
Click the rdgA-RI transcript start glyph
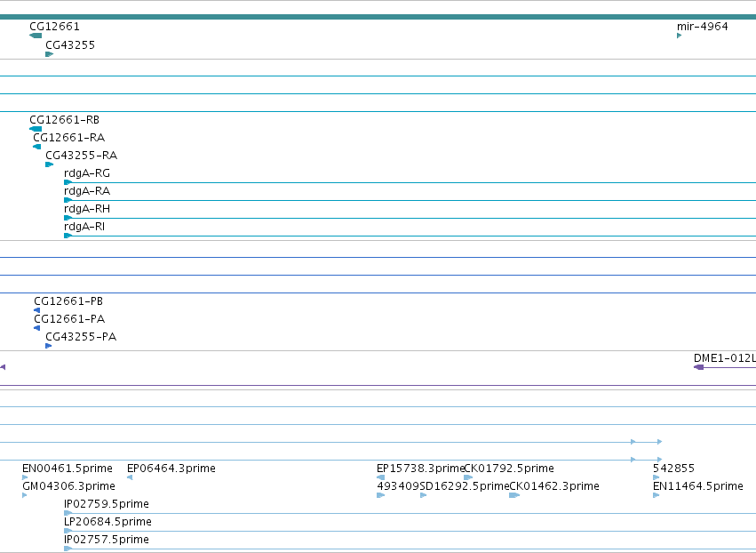[68, 236]
